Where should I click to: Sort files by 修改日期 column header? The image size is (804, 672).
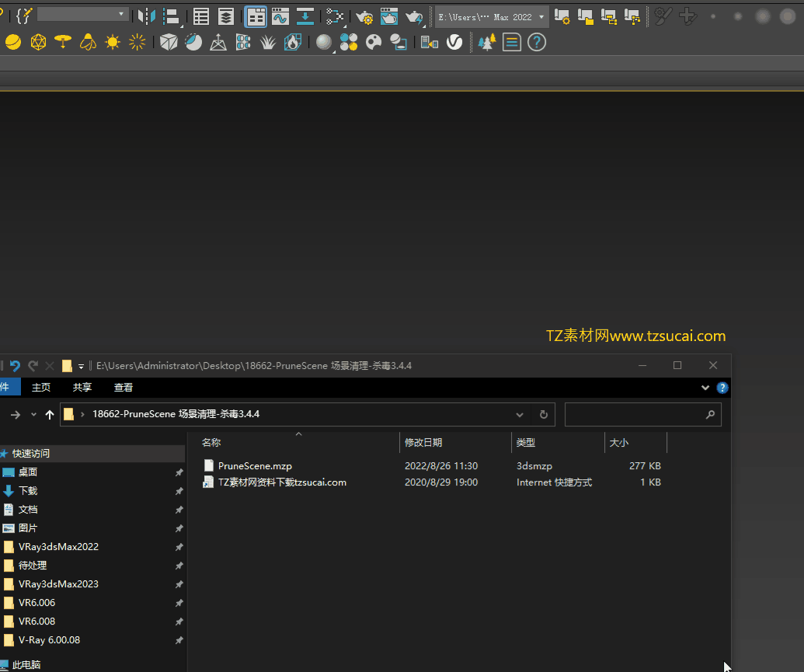[x=423, y=443]
